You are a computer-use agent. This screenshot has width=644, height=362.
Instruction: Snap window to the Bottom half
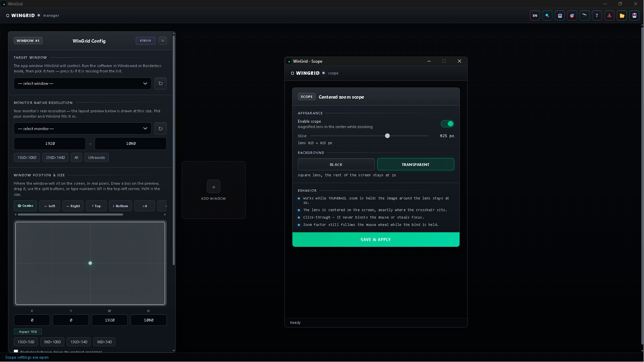(x=120, y=206)
